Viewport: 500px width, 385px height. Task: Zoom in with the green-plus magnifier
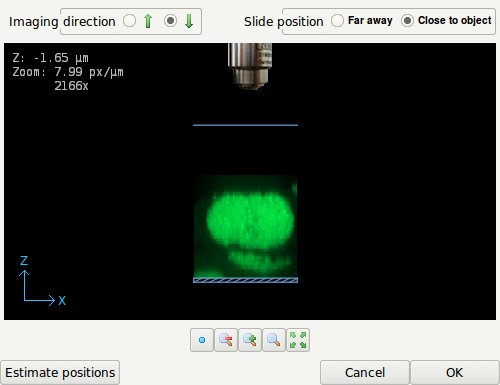coord(250,340)
